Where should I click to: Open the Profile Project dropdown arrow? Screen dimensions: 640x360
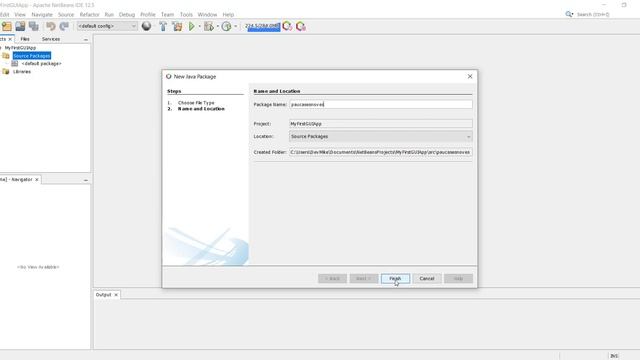coord(235,26)
